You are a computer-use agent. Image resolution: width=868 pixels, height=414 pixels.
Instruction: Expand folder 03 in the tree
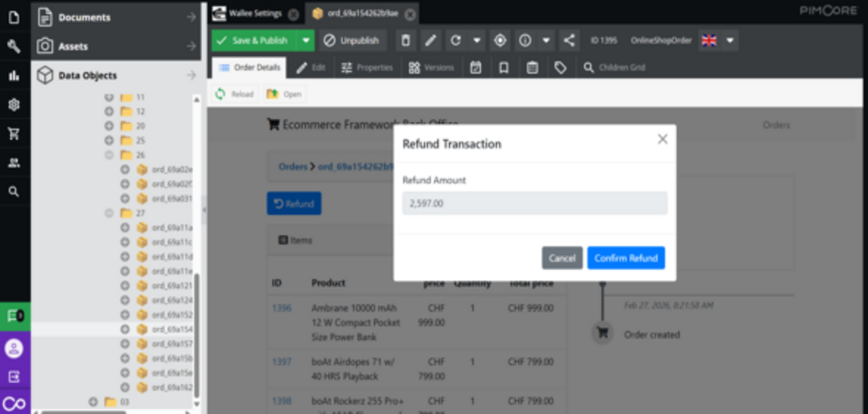coord(93,402)
